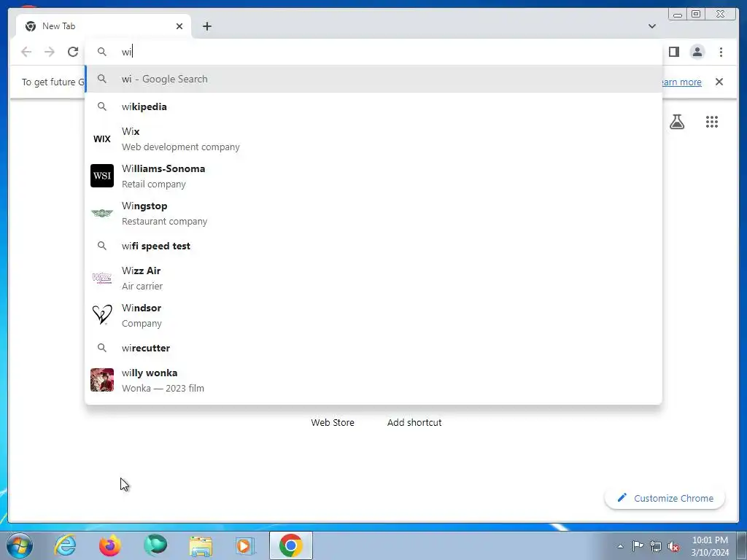
Task: Open the Web Store shortcut
Action: point(333,422)
